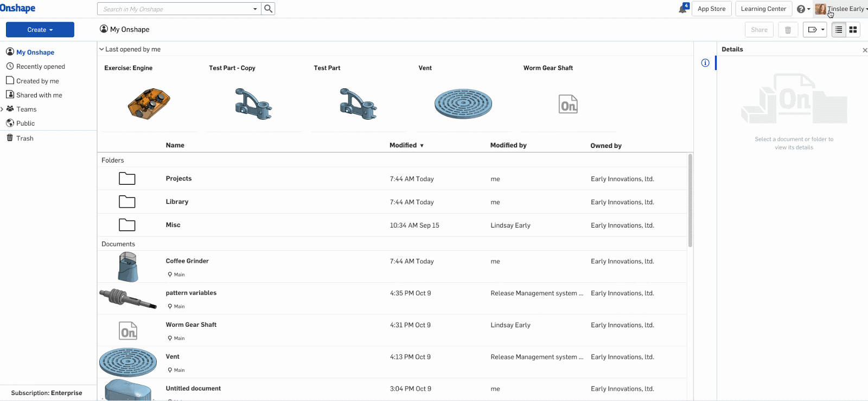This screenshot has height=401, width=868.
Task: Go to the Learning Center
Action: pos(763,9)
